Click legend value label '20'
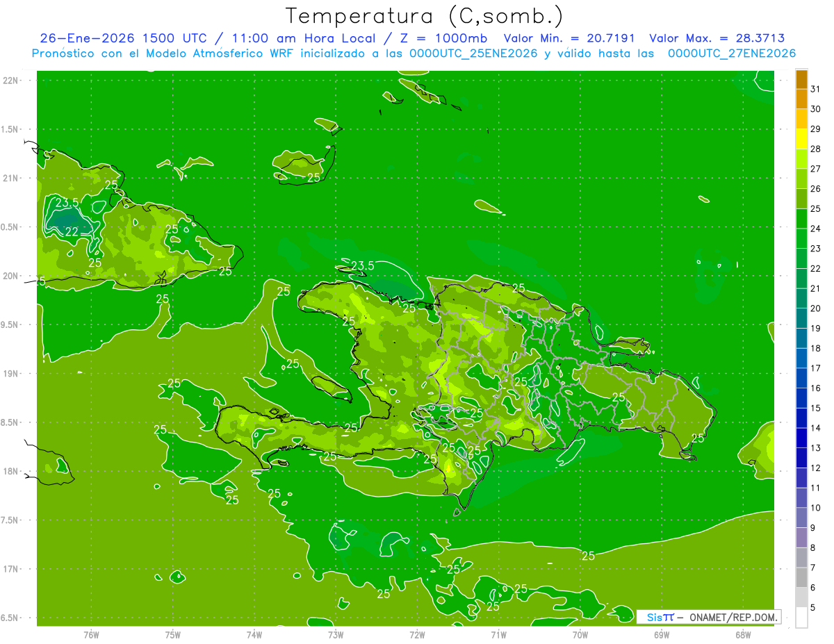The height and width of the screenshot is (644, 834). click(x=816, y=308)
